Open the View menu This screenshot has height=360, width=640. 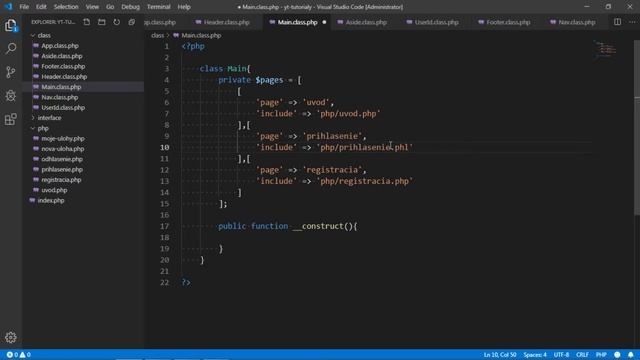pyautogui.click(x=92, y=7)
